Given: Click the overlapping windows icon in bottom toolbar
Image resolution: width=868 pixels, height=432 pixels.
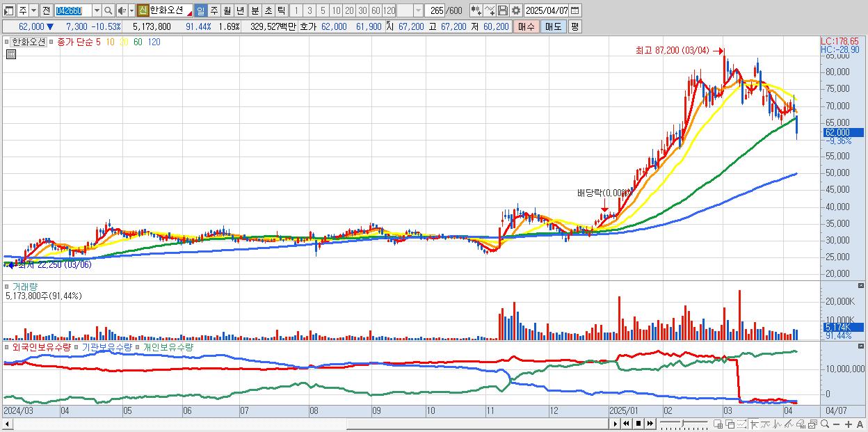Looking at the screenshot, I should click(730, 424).
